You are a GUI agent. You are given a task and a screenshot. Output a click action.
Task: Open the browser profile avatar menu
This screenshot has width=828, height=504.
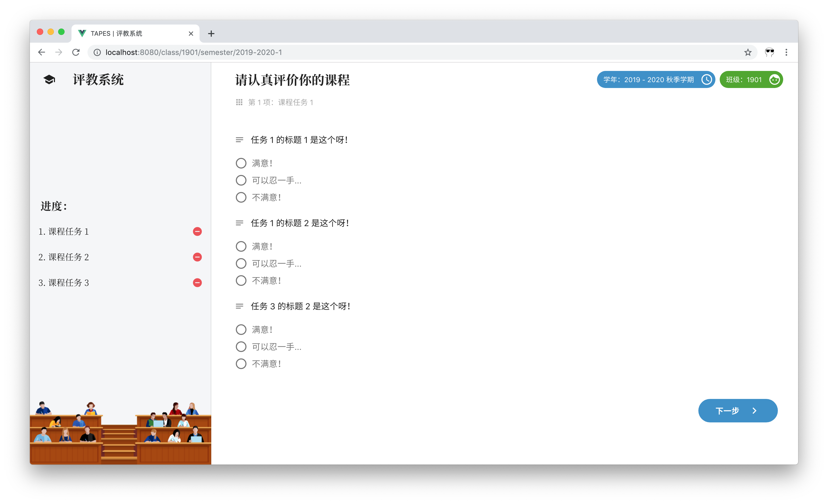point(769,53)
